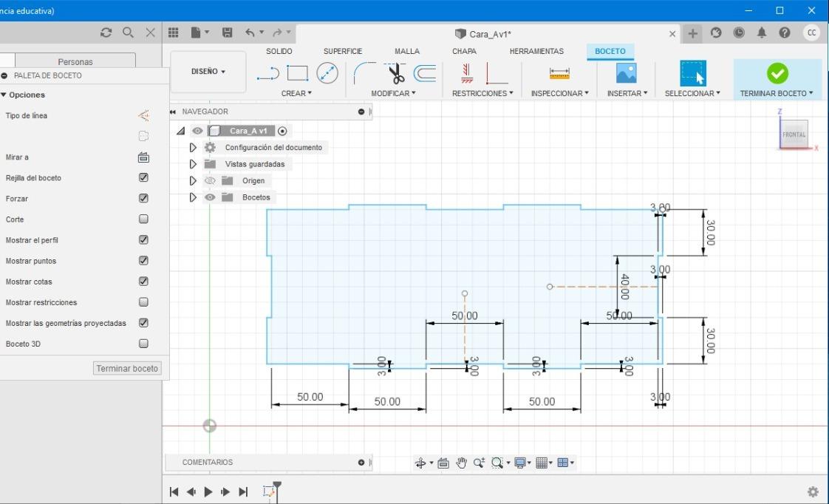
Task: Click the Orbit navigation tool
Action: click(x=420, y=463)
